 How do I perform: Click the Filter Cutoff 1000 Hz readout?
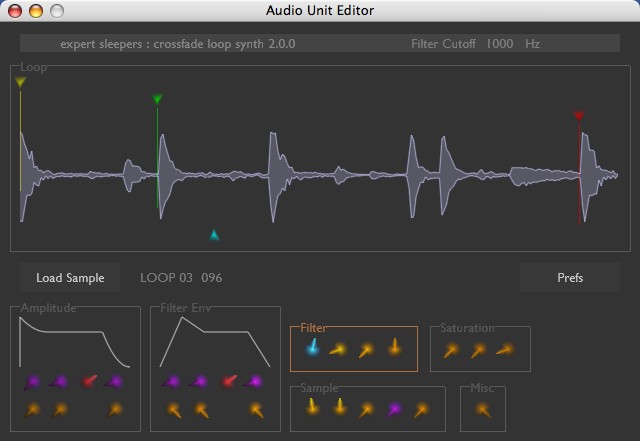coord(475,44)
